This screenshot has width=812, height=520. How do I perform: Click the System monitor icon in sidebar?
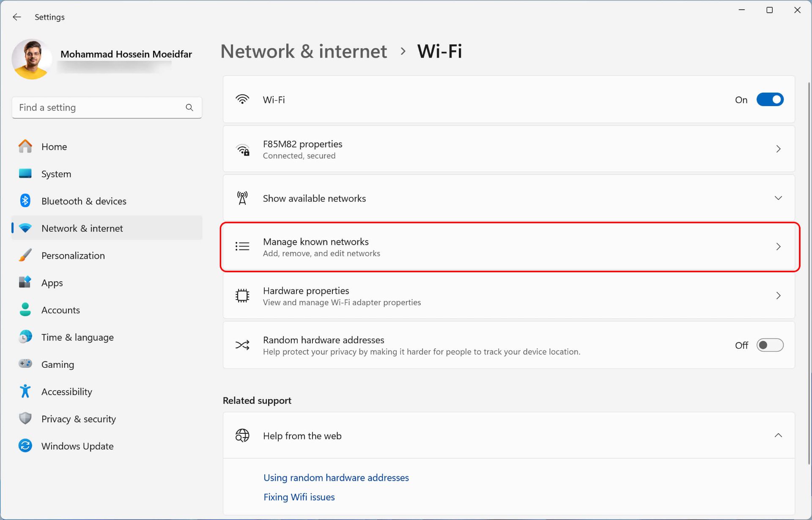pyautogui.click(x=25, y=174)
